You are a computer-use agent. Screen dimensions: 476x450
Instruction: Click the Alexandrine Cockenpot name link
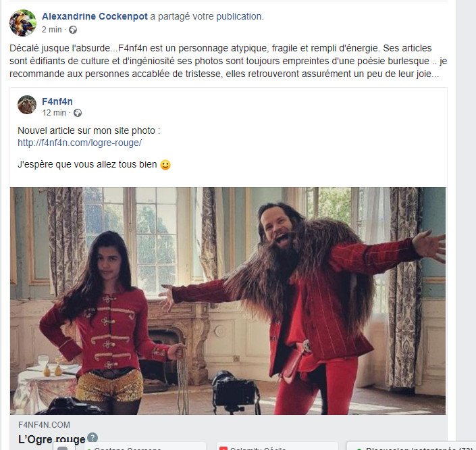point(95,16)
